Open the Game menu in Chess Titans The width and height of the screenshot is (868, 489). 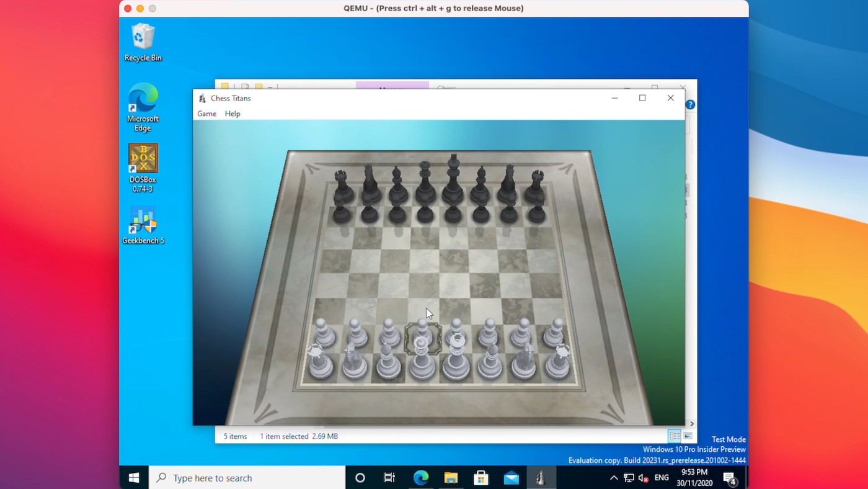coord(206,114)
